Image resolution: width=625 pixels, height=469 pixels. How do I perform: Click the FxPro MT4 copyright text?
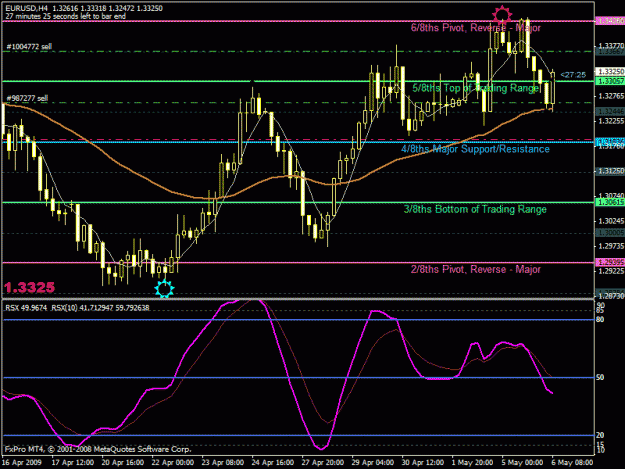point(98,449)
